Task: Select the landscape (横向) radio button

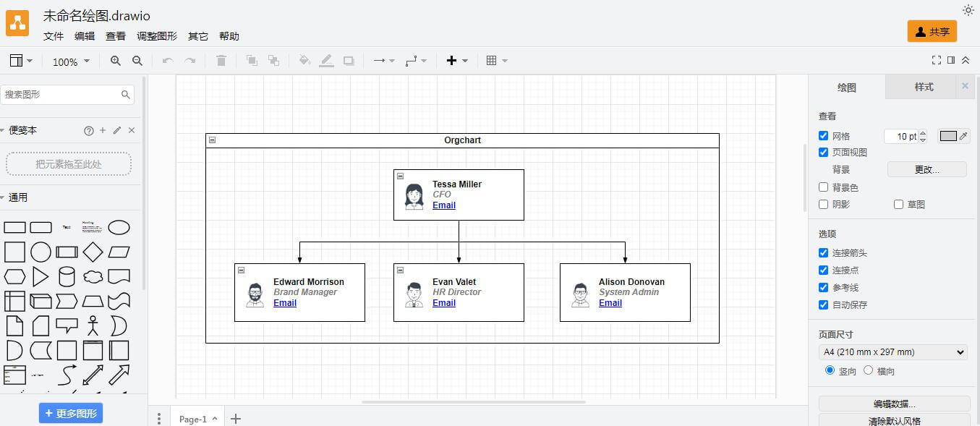Action: tap(869, 370)
